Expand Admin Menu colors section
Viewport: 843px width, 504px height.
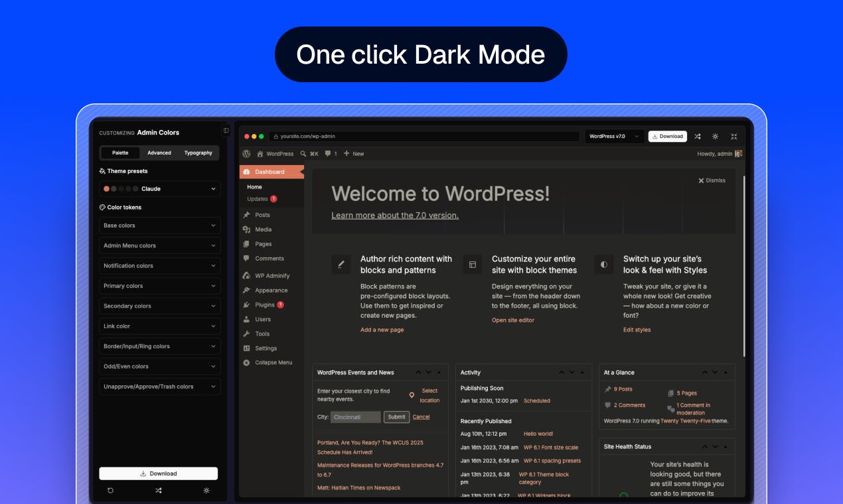pyautogui.click(x=160, y=245)
